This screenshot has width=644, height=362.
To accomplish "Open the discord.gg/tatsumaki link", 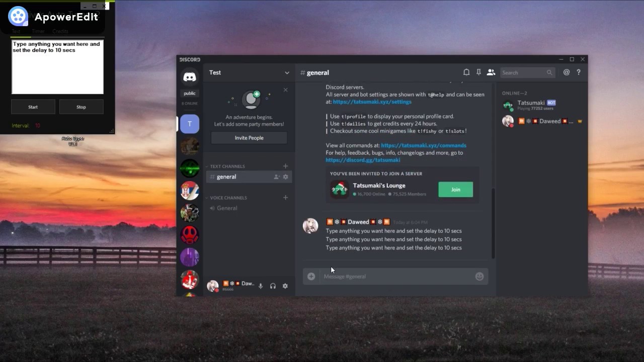I will tap(363, 160).
